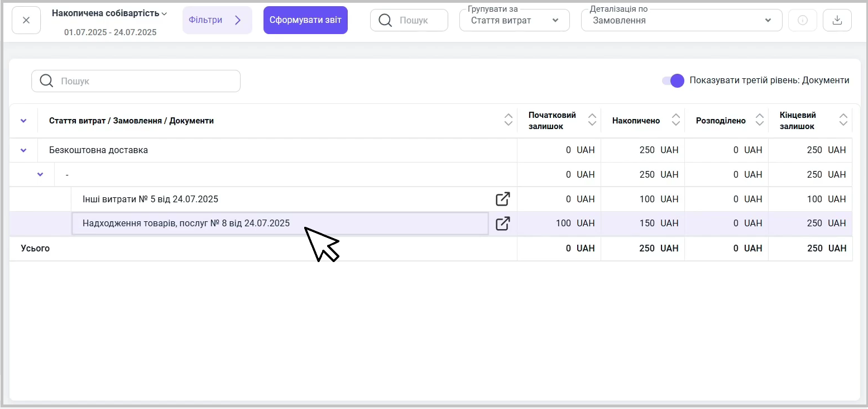The width and height of the screenshot is (868, 409).
Task: Sort by Накопичено column arrows
Action: click(676, 120)
